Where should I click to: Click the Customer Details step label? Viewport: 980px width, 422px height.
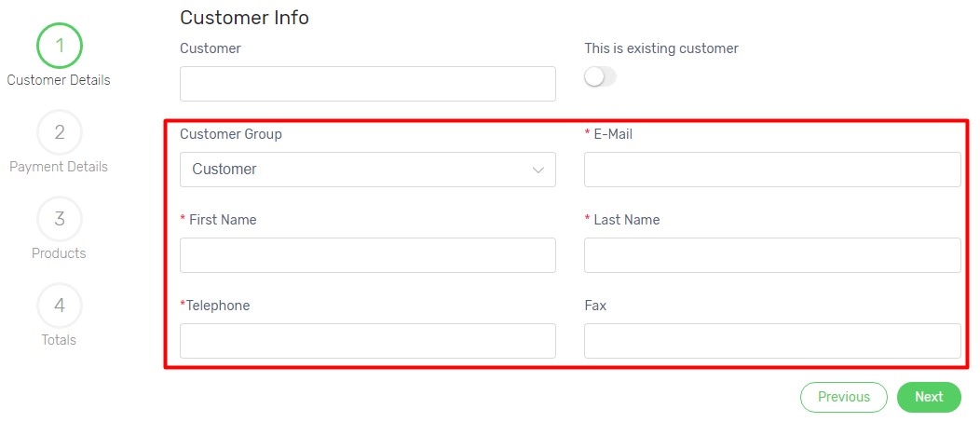[59, 80]
